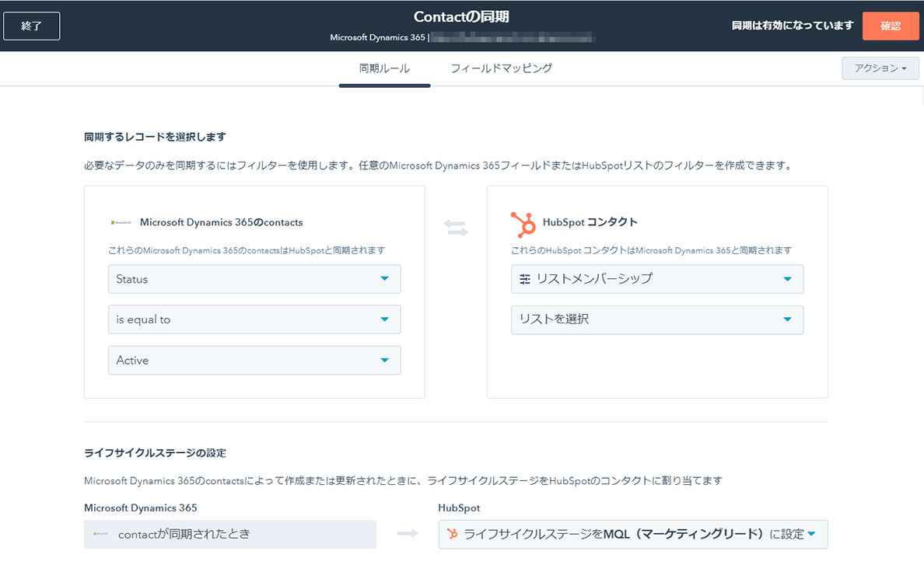Click the contactが同期されたとき field
Screen dimensions: 924x572
point(229,534)
